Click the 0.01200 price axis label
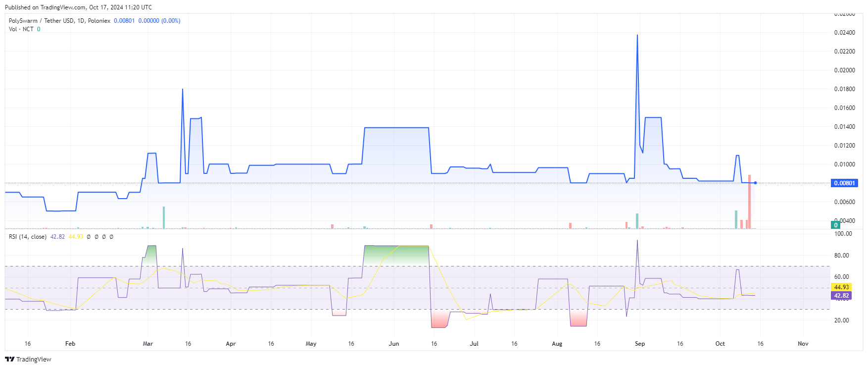 pyautogui.click(x=844, y=146)
